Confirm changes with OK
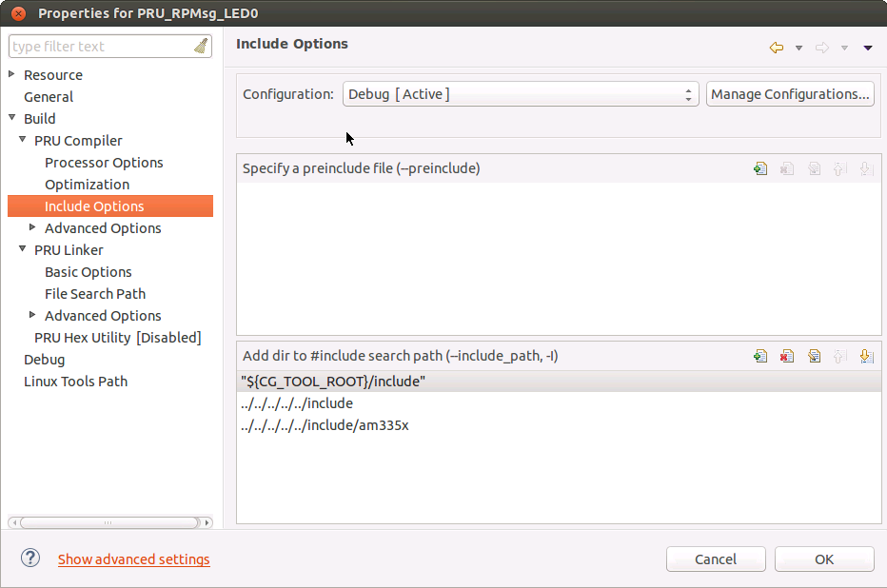This screenshot has height=588, width=887. (823, 559)
